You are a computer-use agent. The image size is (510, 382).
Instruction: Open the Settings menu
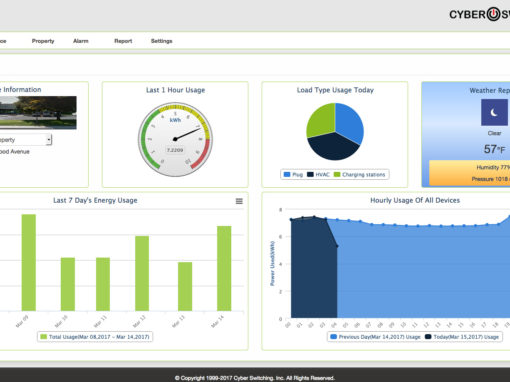click(162, 41)
